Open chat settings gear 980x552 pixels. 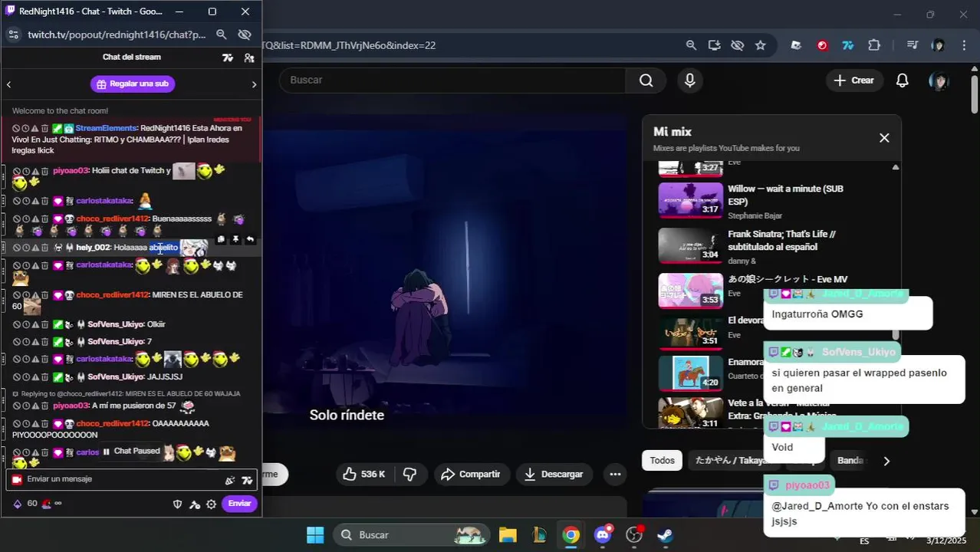(x=211, y=504)
